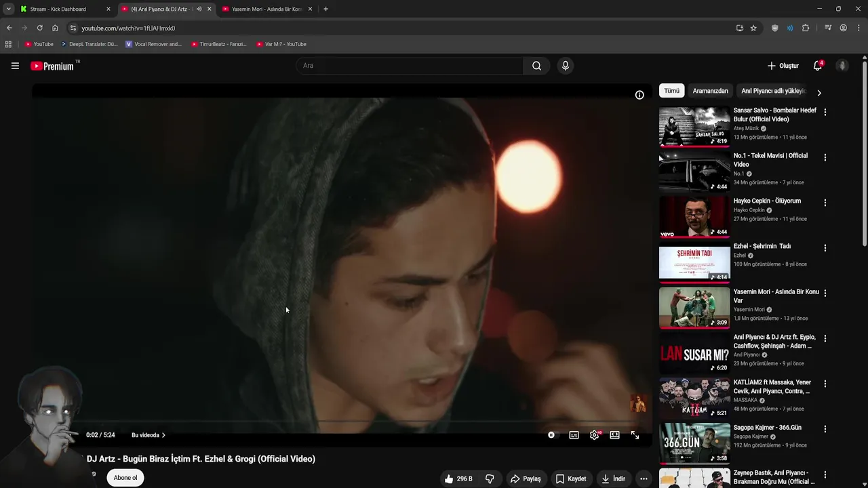The image size is (868, 488).
Task: Toggle subtitles captions in the player
Action: 574,435
